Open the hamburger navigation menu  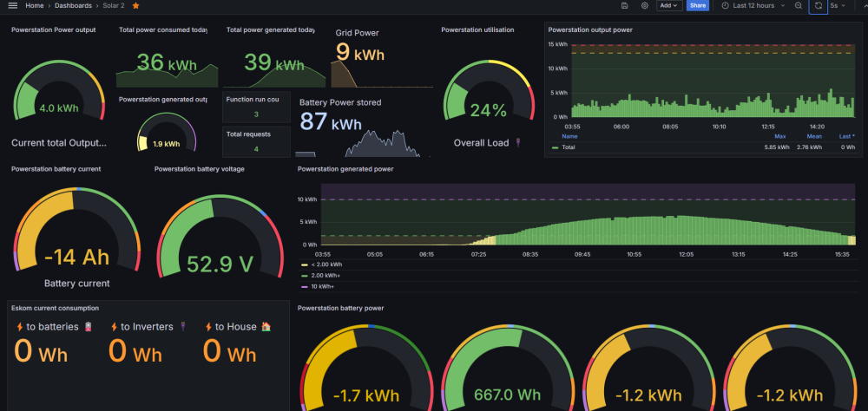tap(13, 5)
